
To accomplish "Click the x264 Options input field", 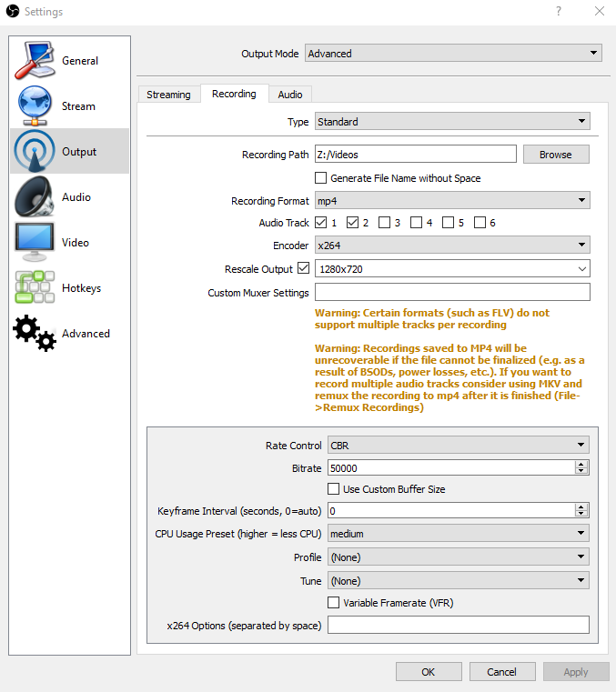I will 459,625.
